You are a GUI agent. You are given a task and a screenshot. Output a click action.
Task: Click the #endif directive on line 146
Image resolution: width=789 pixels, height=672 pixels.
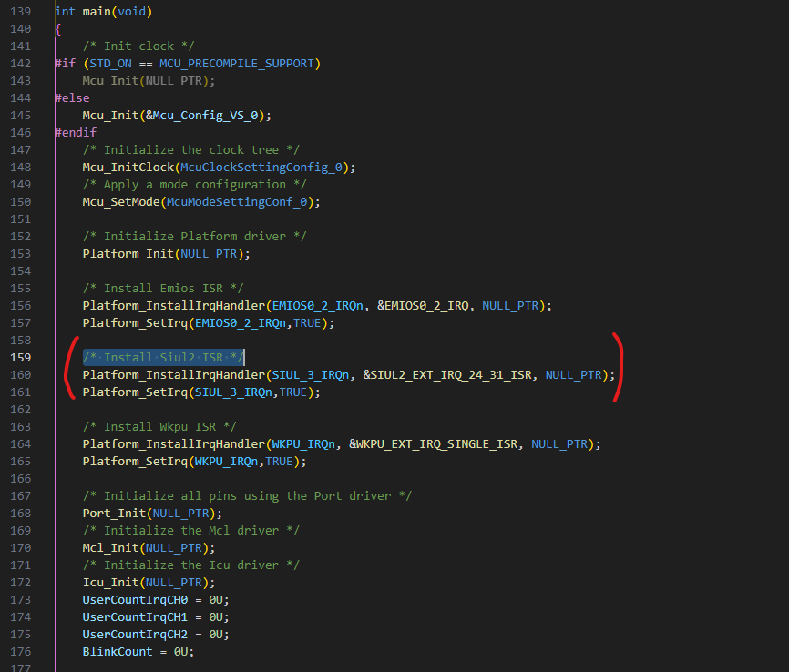[75, 132]
